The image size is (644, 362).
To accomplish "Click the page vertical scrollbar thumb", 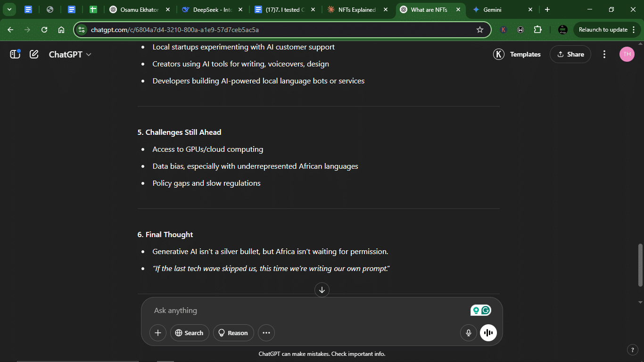I will 640,265.
